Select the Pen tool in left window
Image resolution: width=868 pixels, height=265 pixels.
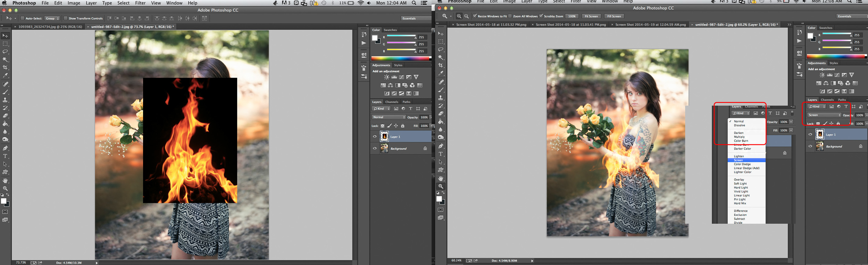coord(5,148)
